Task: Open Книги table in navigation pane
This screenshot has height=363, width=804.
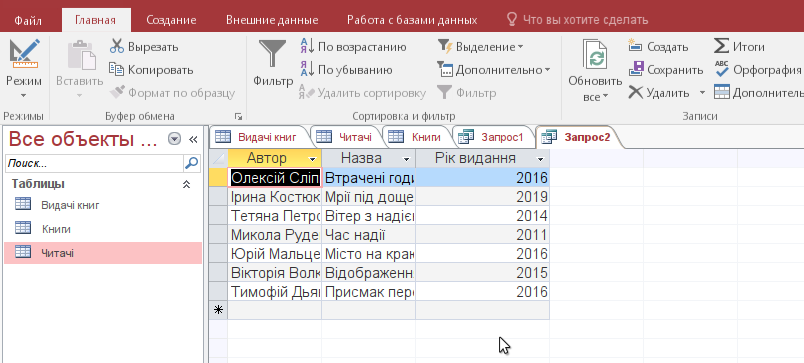Action: [x=103, y=229]
